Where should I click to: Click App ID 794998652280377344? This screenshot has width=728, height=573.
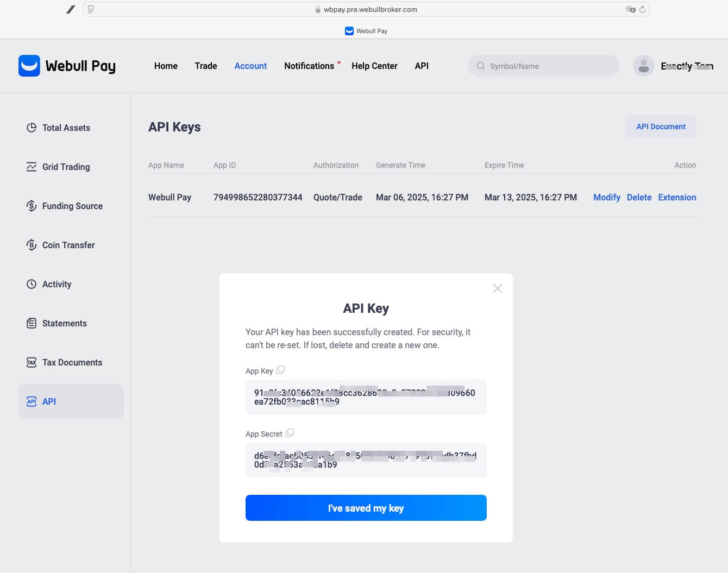point(258,197)
